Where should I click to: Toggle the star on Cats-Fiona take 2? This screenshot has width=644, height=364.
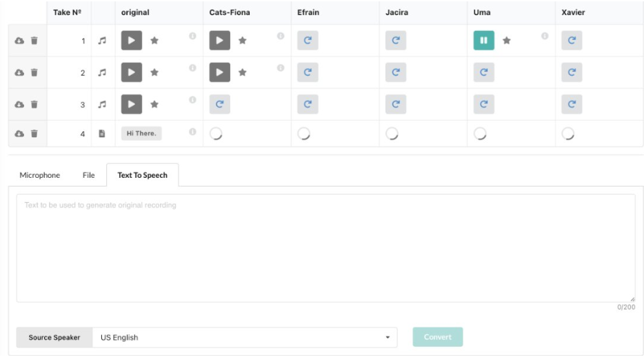click(x=243, y=72)
